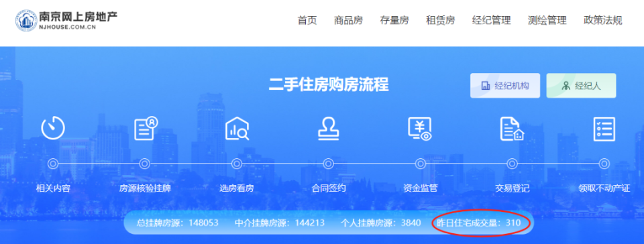Select the 选房看房 step label
The width and height of the screenshot is (644, 244).
click(237, 188)
